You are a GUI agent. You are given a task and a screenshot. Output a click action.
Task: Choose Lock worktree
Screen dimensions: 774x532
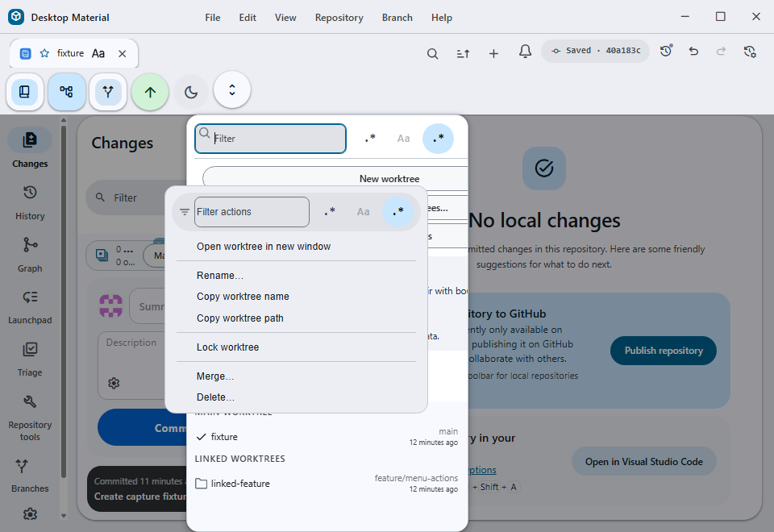click(x=296, y=347)
